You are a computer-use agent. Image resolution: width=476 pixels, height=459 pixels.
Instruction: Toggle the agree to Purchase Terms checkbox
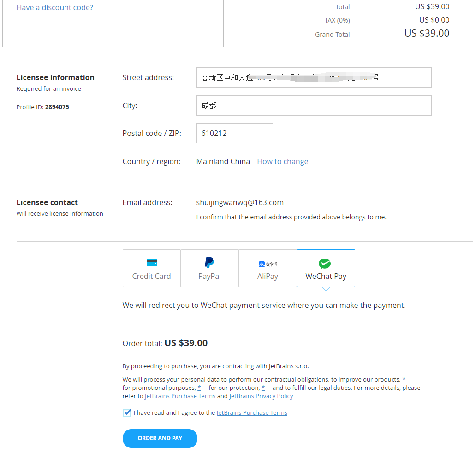coord(127,412)
